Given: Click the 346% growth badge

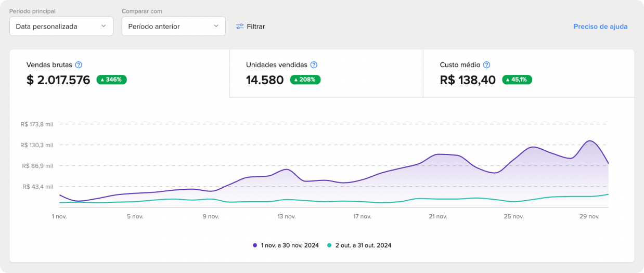Looking at the screenshot, I should click(x=112, y=80).
